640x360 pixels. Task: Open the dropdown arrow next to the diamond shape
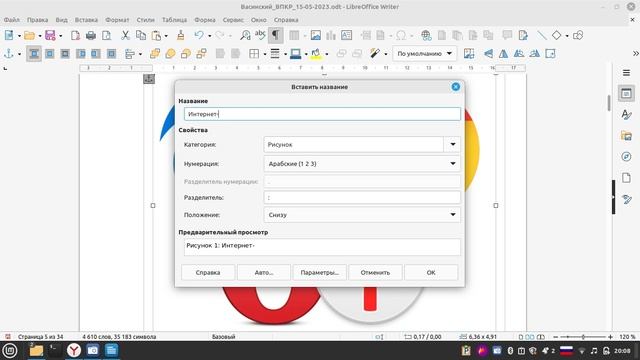(x=567, y=36)
